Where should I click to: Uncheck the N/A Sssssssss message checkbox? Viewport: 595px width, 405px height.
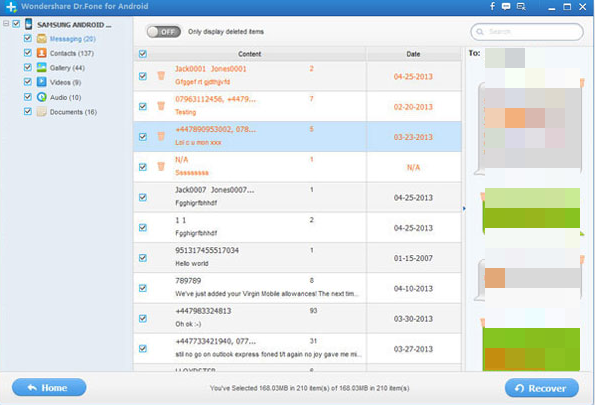pyautogui.click(x=143, y=167)
